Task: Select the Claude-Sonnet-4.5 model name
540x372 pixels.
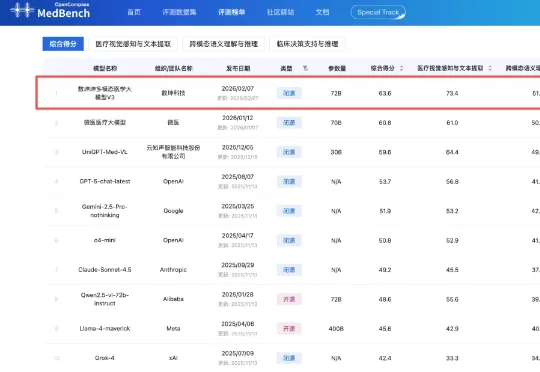Action: [x=105, y=270]
